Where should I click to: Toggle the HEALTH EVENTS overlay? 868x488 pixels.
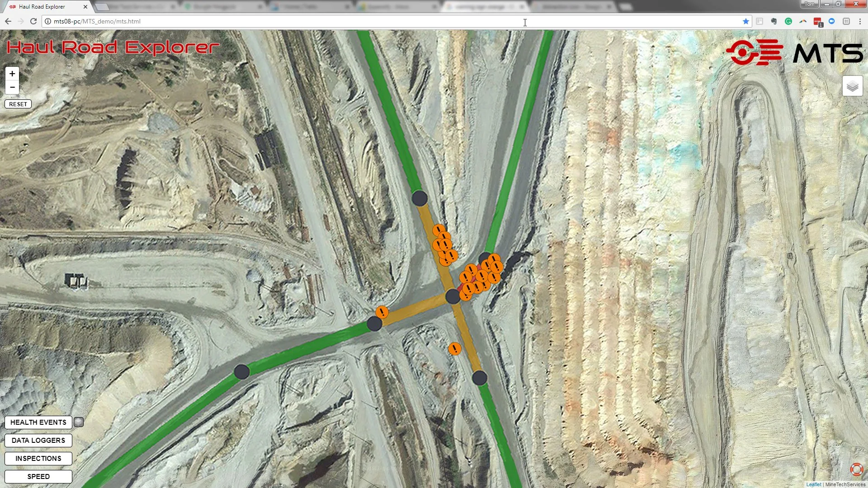pos(38,422)
